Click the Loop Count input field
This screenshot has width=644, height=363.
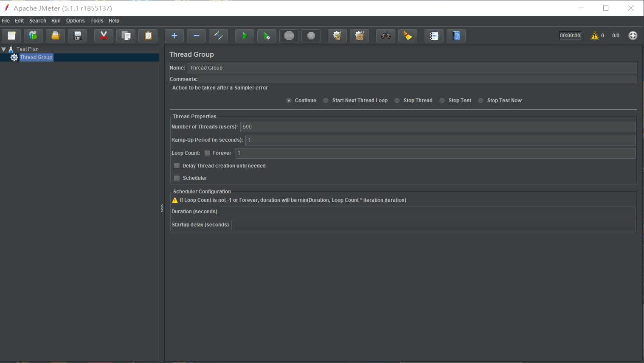click(435, 153)
